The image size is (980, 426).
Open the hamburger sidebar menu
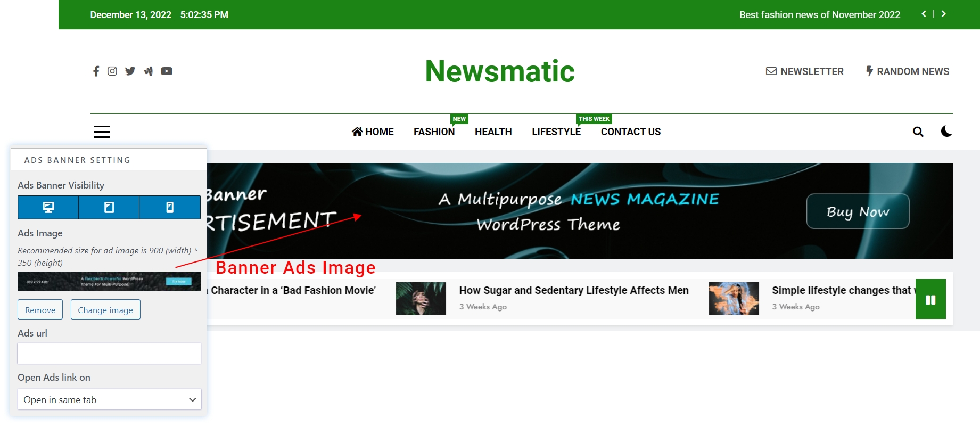click(102, 132)
